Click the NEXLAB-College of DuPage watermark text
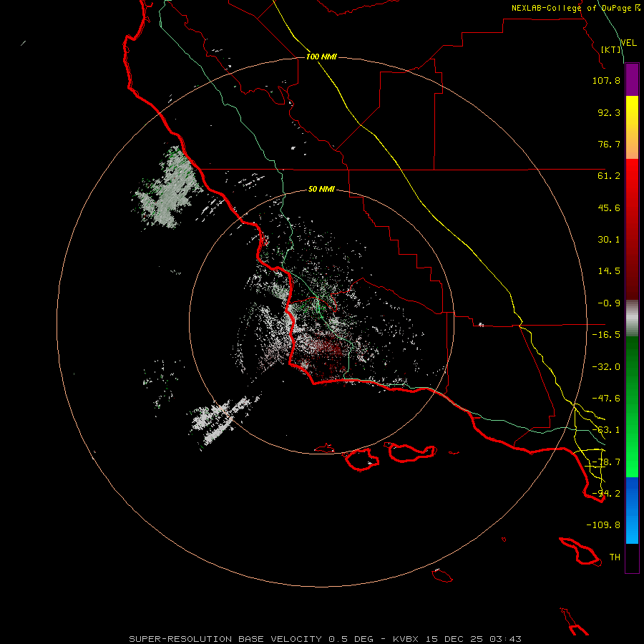The image size is (644, 644). [x=575, y=8]
